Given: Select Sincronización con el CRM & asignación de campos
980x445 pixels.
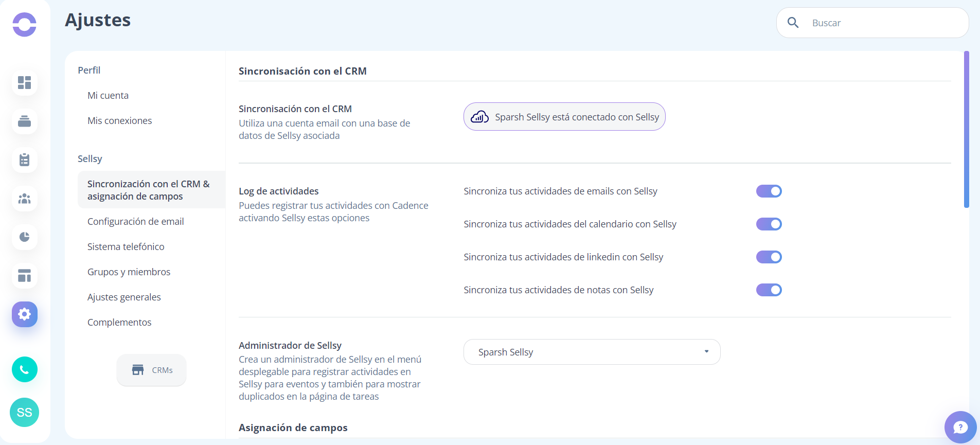Looking at the screenshot, I should click(151, 190).
